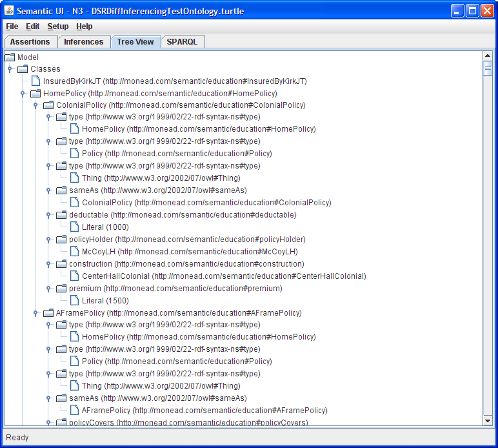Select the 'Model' root label
The height and width of the screenshot is (448, 498).
28,57
